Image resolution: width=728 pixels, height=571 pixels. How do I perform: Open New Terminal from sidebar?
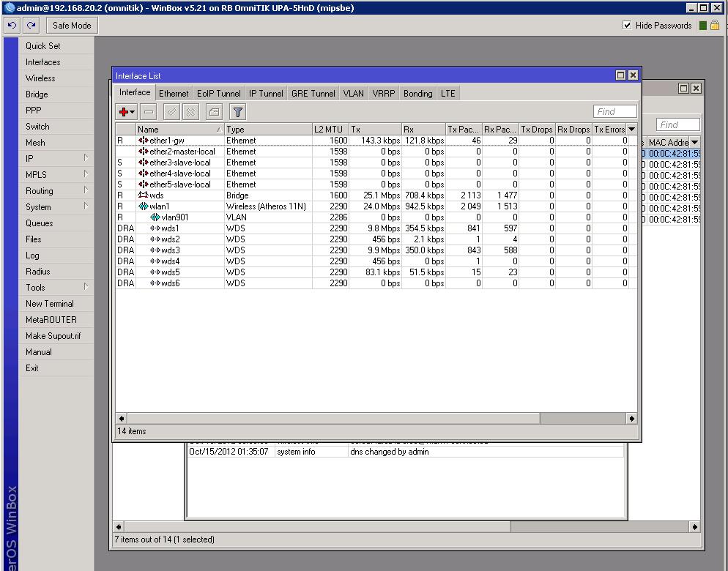(50, 304)
